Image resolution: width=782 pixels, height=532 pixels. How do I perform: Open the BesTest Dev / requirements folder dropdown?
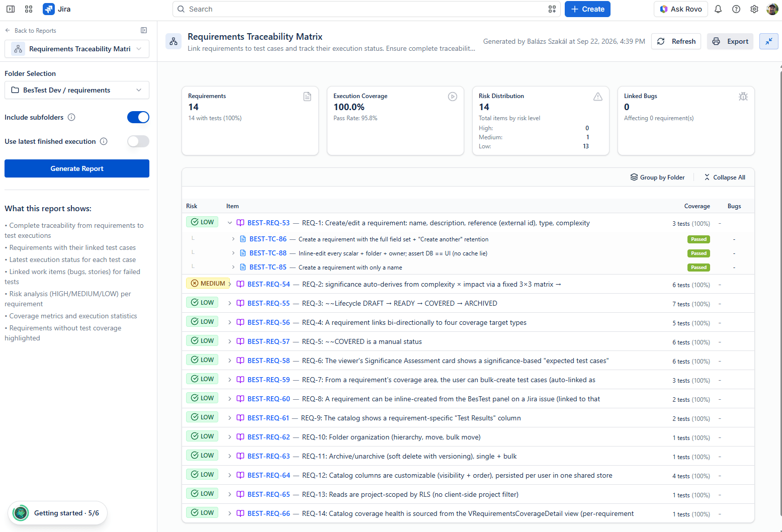click(77, 90)
